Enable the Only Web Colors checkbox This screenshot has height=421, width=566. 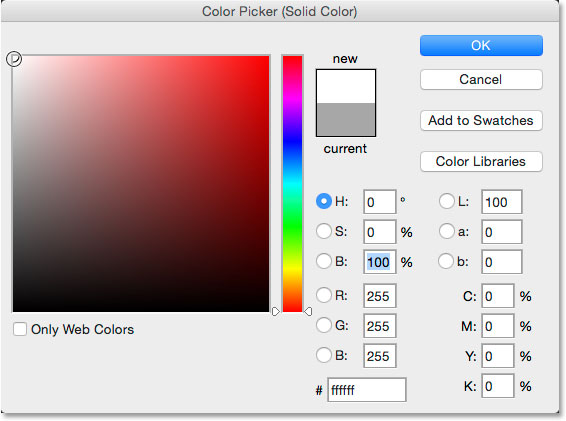point(20,329)
